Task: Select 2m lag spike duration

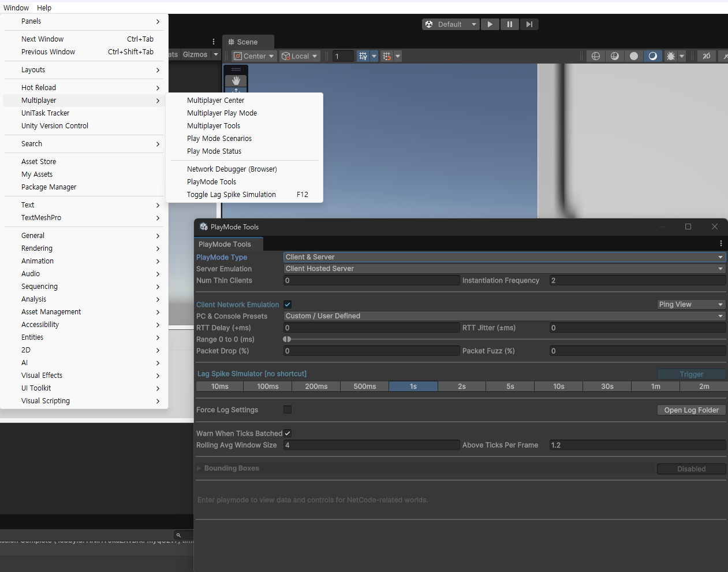Action: (704, 387)
